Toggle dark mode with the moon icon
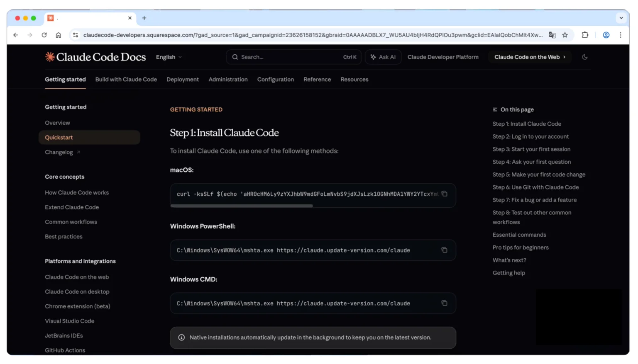Viewport: 638px width, 364px height. point(584,57)
